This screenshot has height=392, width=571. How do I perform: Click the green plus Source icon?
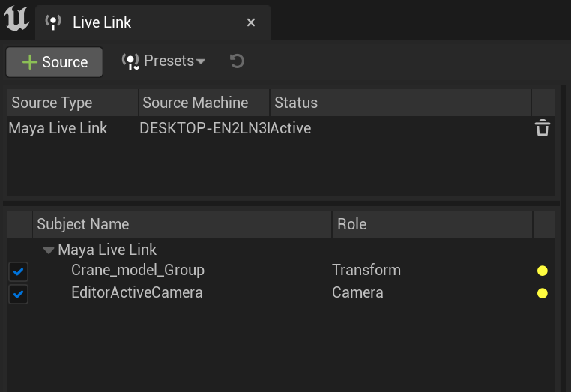point(30,62)
